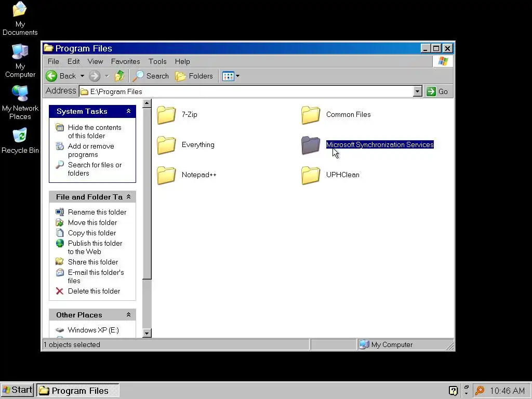Click the green Back arrow icon
This screenshot has height=399, width=532.
pos(51,76)
